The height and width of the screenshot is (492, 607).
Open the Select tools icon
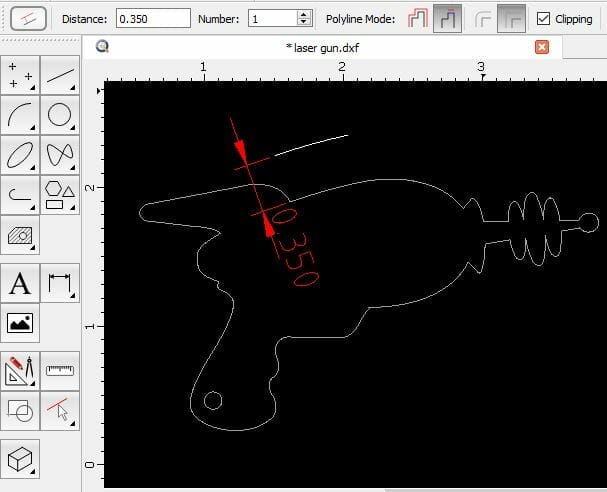click(x=60, y=411)
